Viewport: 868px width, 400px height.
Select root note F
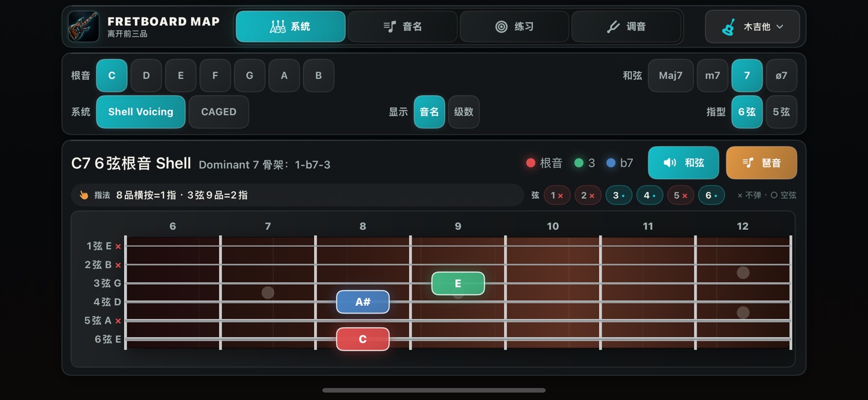pyautogui.click(x=215, y=75)
